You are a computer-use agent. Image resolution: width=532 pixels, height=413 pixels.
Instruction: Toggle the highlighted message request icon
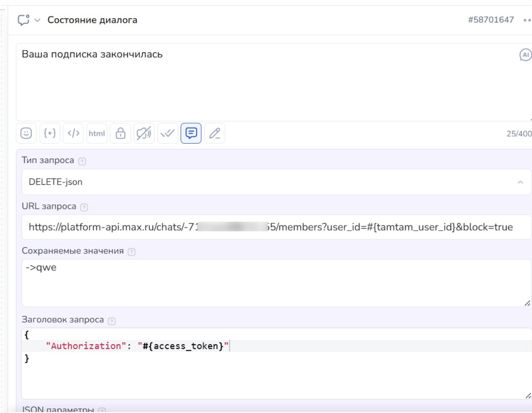191,133
